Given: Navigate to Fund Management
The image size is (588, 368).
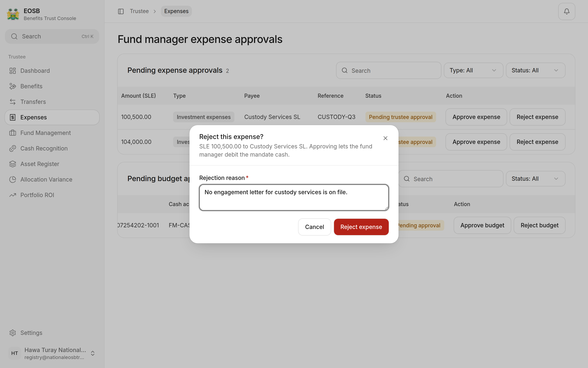Looking at the screenshot, I should point(52,133).
